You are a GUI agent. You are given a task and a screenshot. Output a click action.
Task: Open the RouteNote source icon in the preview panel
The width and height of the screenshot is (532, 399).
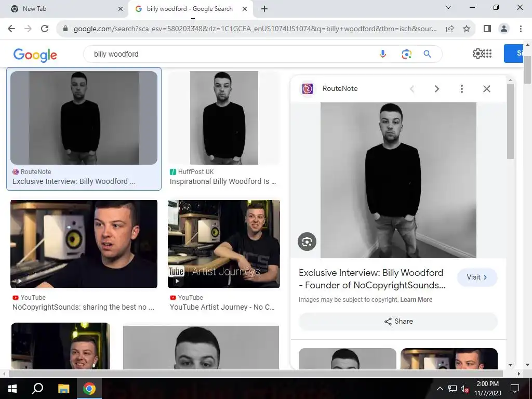pyautogui.click(x=308, y=89)
